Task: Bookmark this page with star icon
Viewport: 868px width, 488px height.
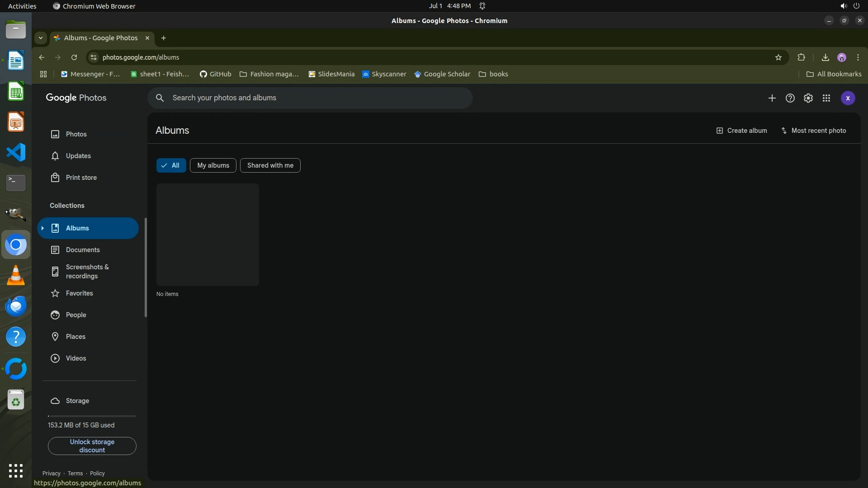Action: [x=778, y=57]
